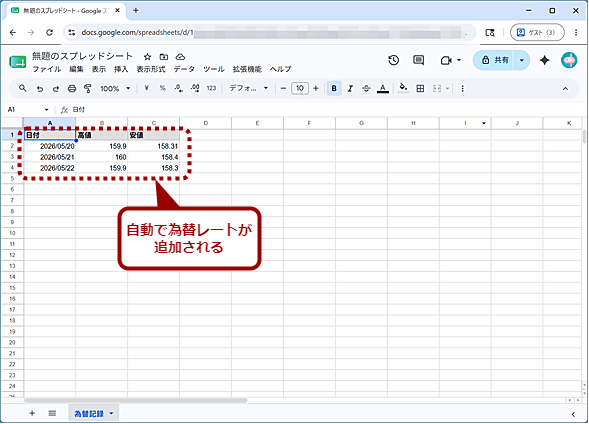Open the search menus magnifier tool
The width and height of the screenshot is (589, 424).
(x=23, y=89)
